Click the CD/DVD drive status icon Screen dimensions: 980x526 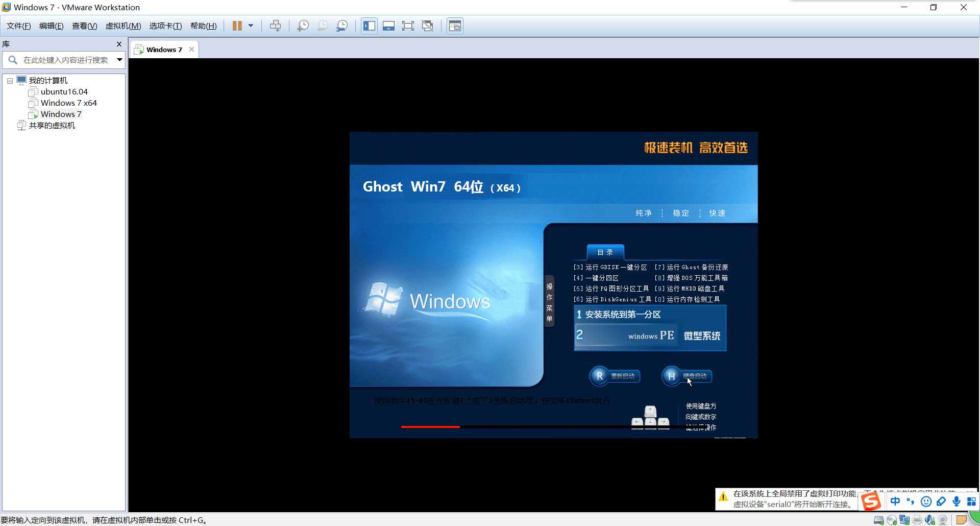892,520
